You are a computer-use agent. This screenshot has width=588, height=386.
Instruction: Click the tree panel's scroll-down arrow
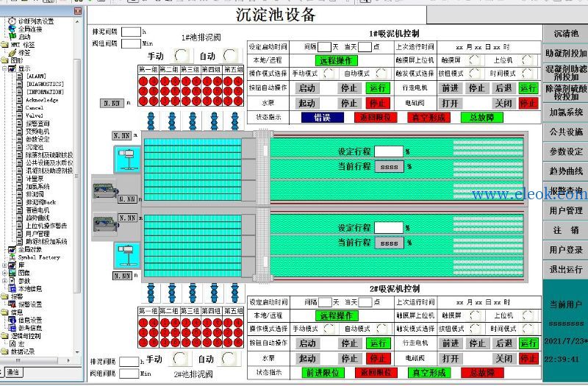(77, 352)
